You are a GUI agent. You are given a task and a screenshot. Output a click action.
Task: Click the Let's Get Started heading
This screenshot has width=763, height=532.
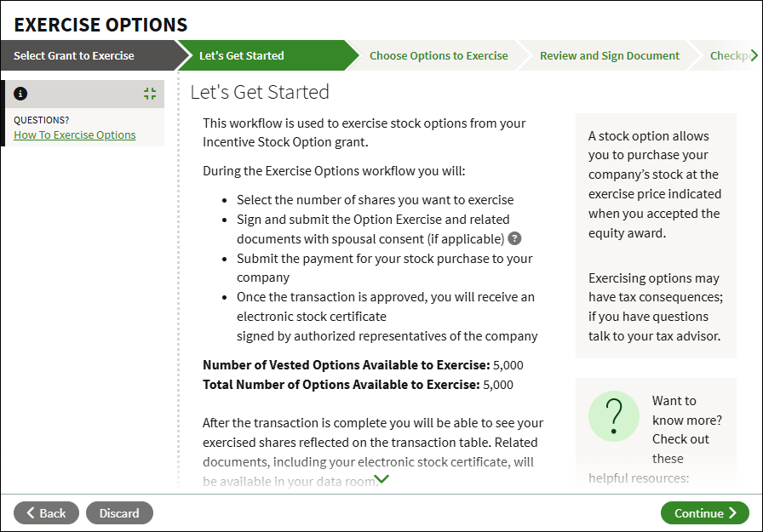click(x=260, y=92)
